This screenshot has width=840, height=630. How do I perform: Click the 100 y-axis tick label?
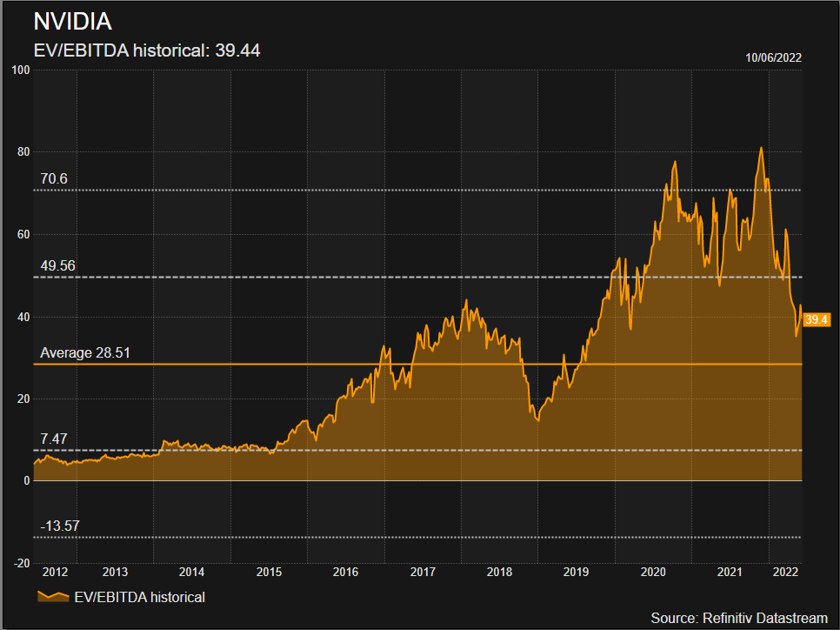(x=21, y=70)
